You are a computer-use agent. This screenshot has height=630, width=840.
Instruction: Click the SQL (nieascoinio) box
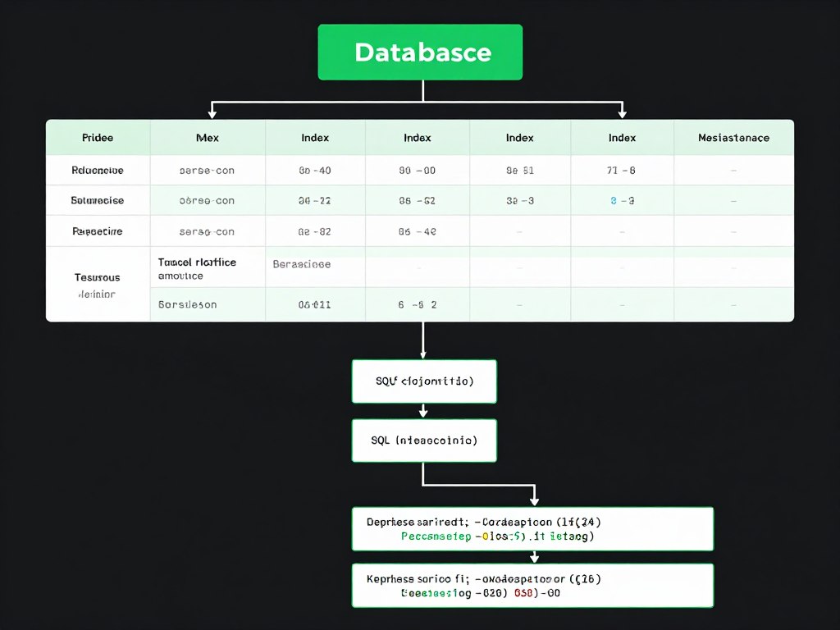(x=424, y=441)
